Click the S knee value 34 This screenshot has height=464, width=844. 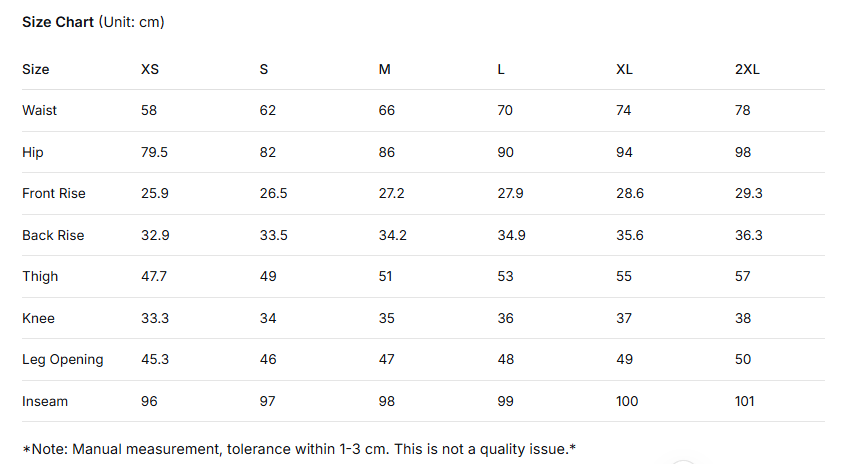point(268,318)
